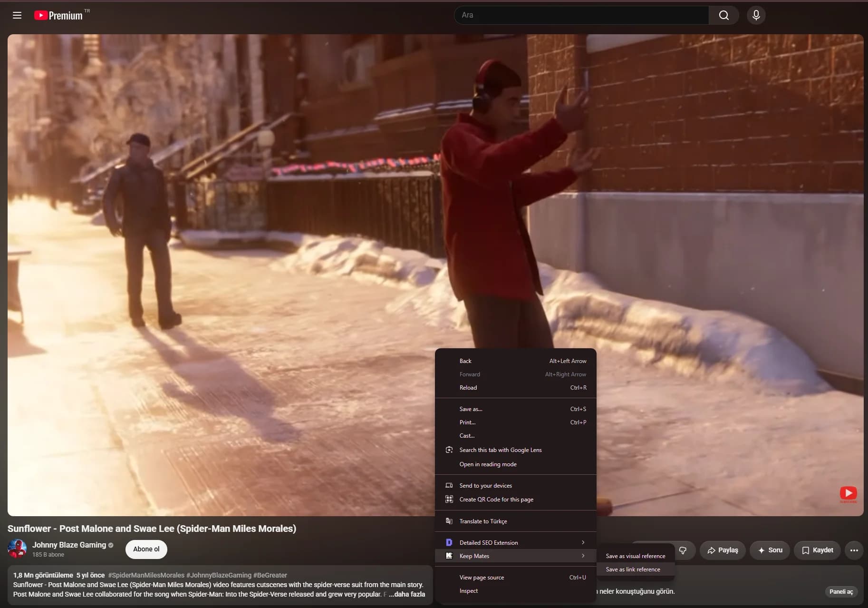The width and height of the screenshot is (868, 608).
Task: Open the Keep Mates submenu entry
Action: pos(516,556)
